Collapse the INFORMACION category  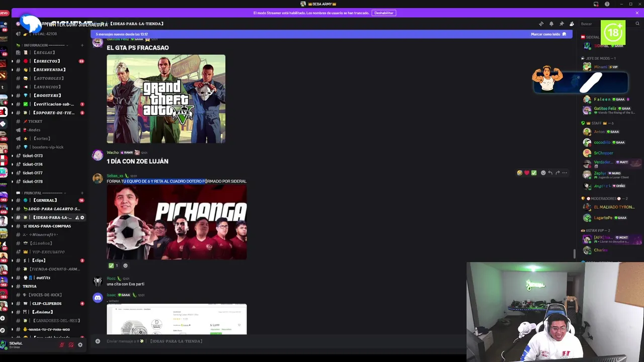pyautogui.click(x=44, y=45)
